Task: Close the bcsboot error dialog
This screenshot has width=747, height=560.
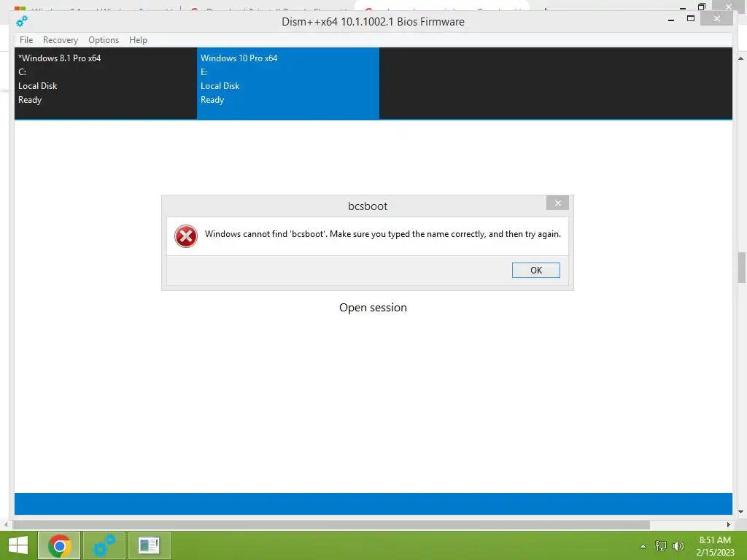Action: 557,203
